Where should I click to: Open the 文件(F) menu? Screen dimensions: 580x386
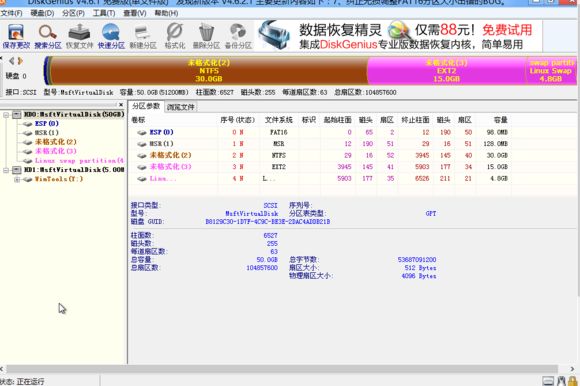point(11,13)
